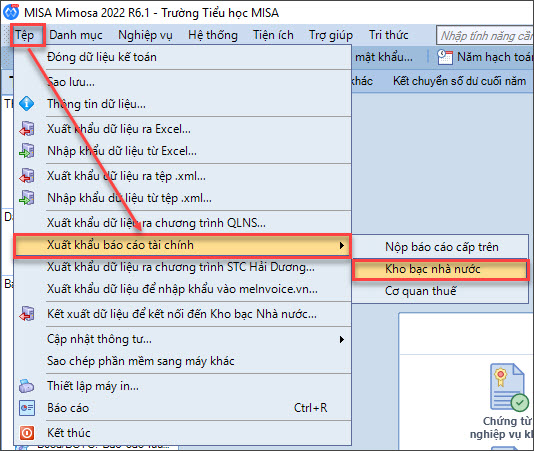Open the Nghiệp vụ menu
Screen dimensions: 534x451
click(145, 35)
